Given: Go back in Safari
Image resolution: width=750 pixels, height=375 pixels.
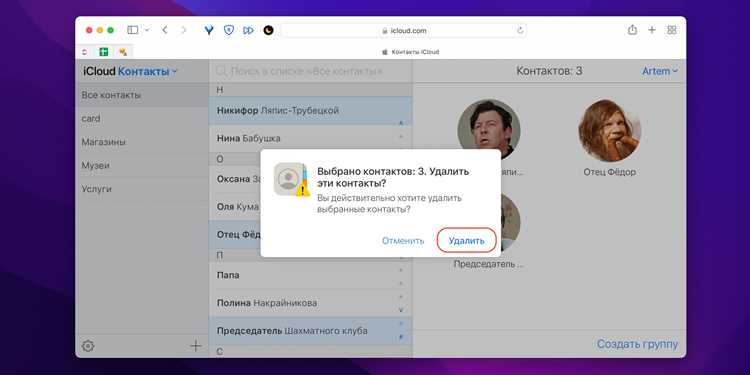Looking at the screenshot, I should coord(165,30).
